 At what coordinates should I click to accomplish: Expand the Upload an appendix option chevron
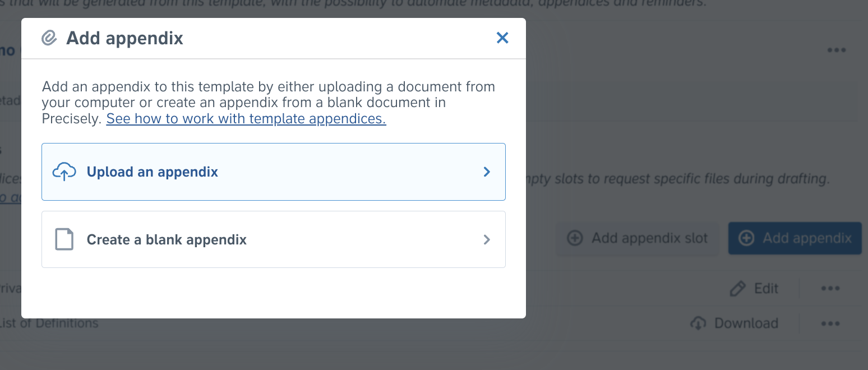(x=487, y=172)
